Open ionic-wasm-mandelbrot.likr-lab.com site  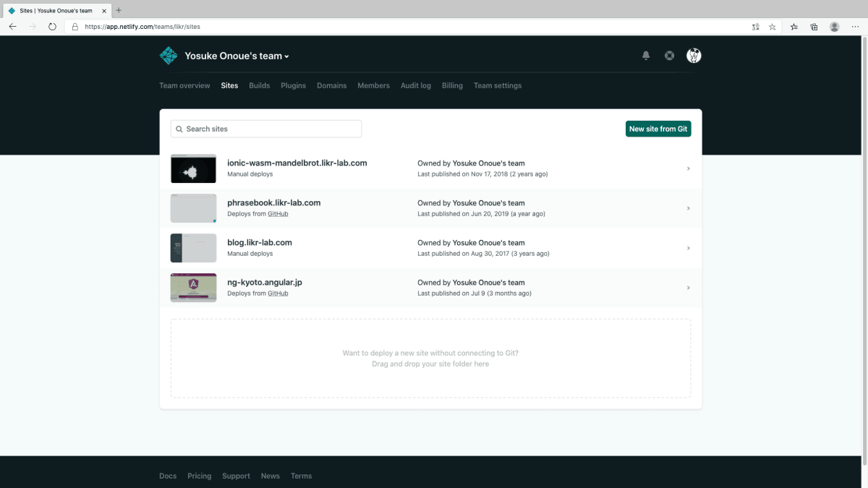tap(297, 163)
